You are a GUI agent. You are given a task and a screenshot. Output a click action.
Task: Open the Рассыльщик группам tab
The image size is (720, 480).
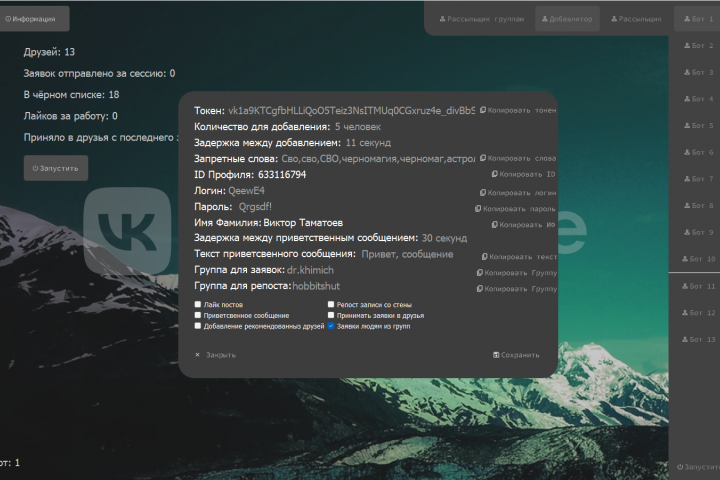click(x=482, y=19)
